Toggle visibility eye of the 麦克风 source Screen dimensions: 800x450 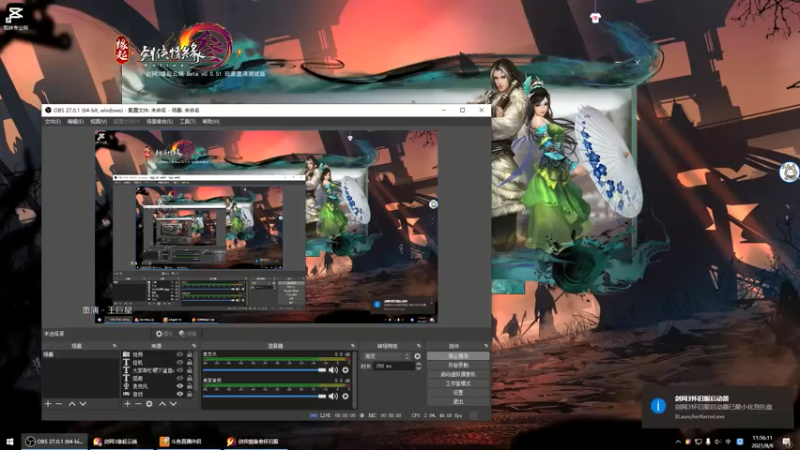180,386
